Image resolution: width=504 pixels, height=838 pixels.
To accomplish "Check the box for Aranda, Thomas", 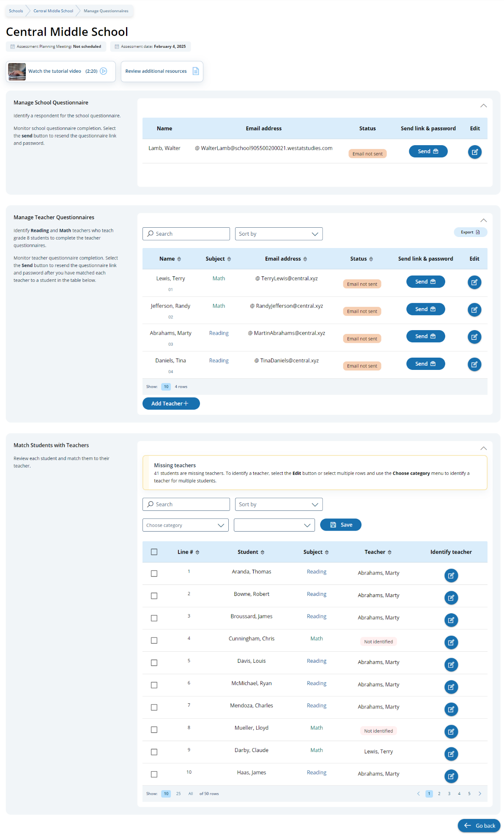I will pyautogui.click(x=154, y=573).
